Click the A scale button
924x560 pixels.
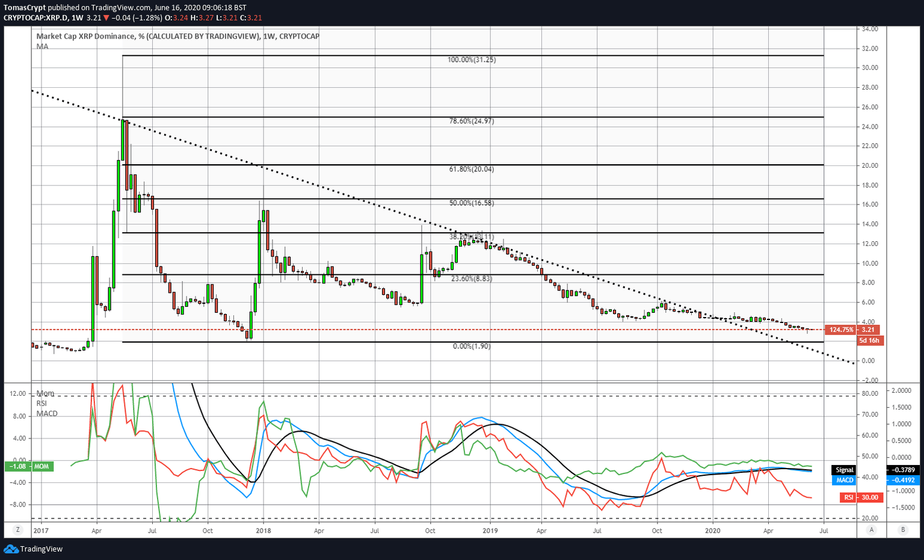point(871,530)
